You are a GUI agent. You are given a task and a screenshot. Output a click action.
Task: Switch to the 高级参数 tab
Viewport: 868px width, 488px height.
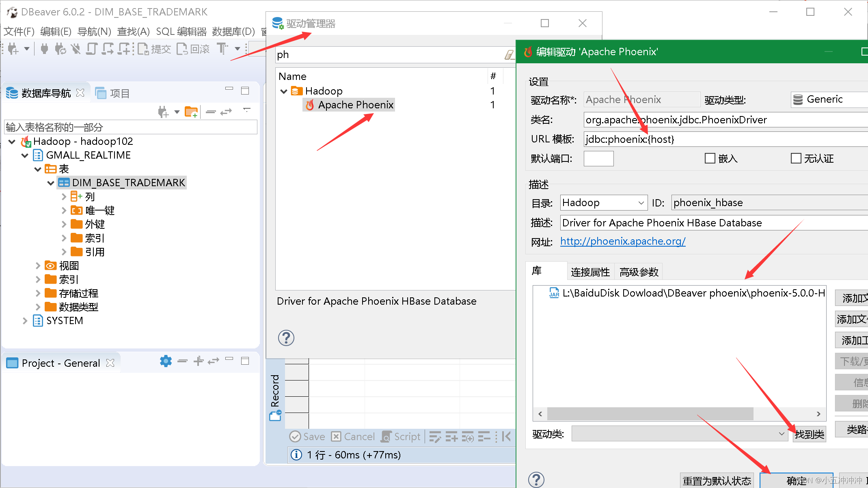point(639,272)
